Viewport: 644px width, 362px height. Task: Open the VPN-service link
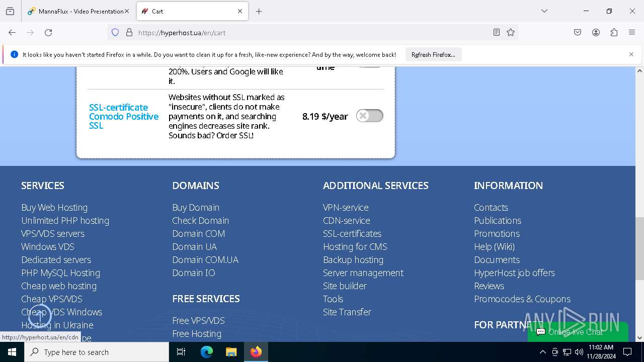pos(346,207)
